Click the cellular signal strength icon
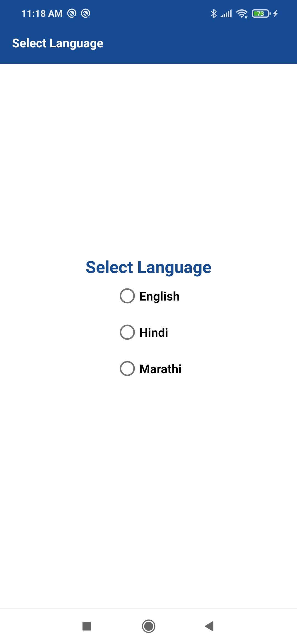297x644 pixels. pyautogui.click(x=226, y=13)
